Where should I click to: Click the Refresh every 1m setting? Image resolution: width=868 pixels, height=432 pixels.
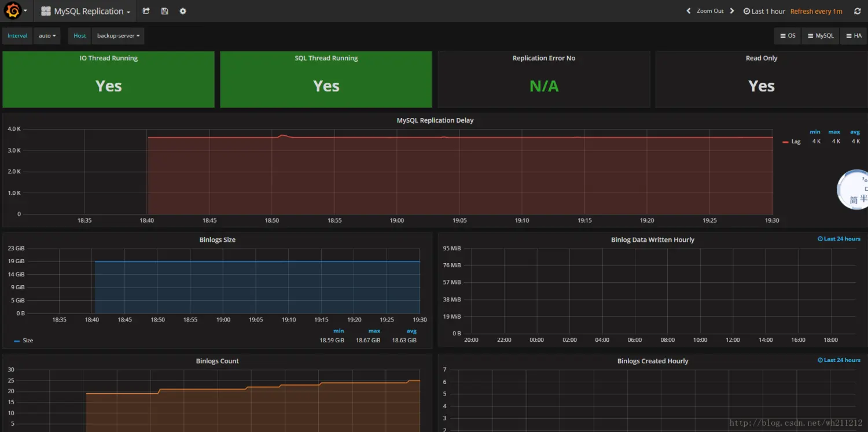(816, 11)
